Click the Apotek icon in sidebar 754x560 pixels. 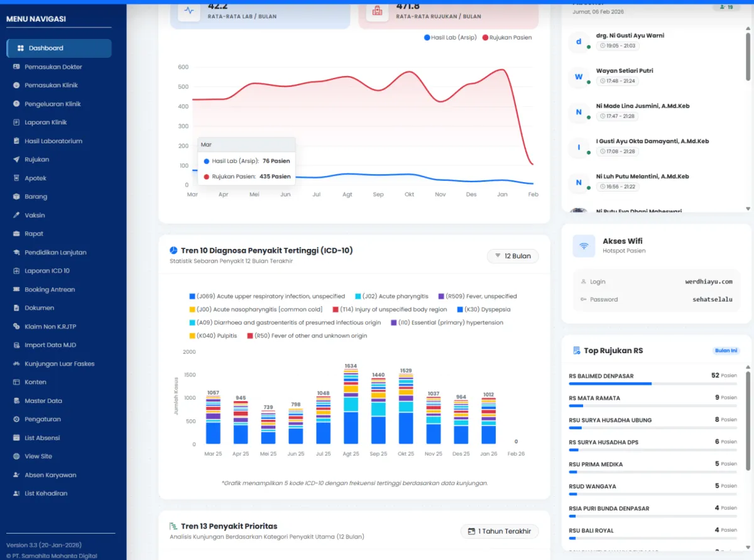[17, 178]
